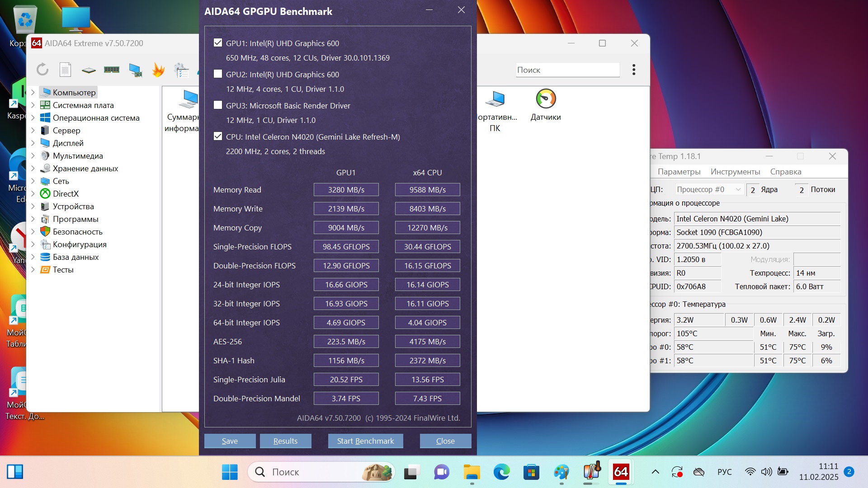868x488 pixels.
Task: Uncheck CPU Intel Celeron N4020
Action: tap(218, 136)
